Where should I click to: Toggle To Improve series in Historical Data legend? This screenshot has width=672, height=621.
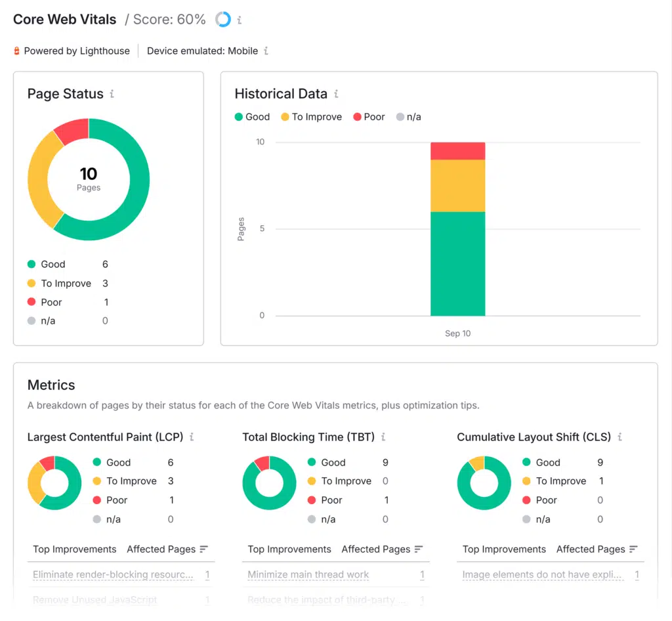pyautogui.click(x=311, y=117)
